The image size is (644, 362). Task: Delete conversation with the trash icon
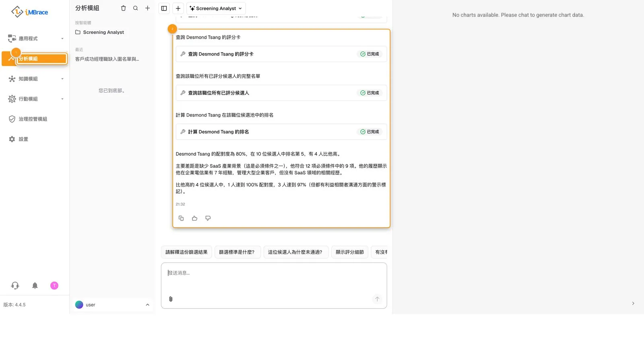(124, 8)
